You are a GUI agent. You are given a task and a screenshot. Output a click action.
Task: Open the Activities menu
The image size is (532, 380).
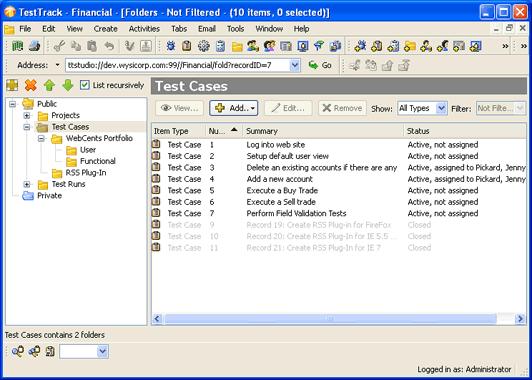pyautogui.click(x=144, y=29)
